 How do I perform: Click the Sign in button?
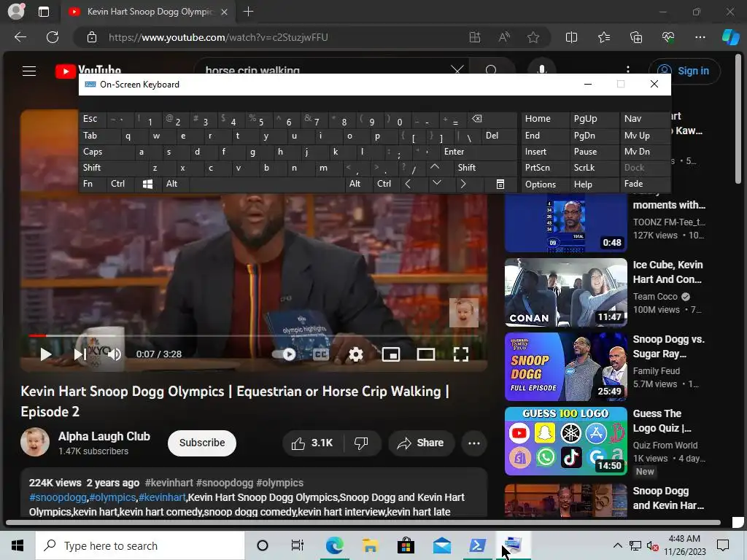point(685,71)
